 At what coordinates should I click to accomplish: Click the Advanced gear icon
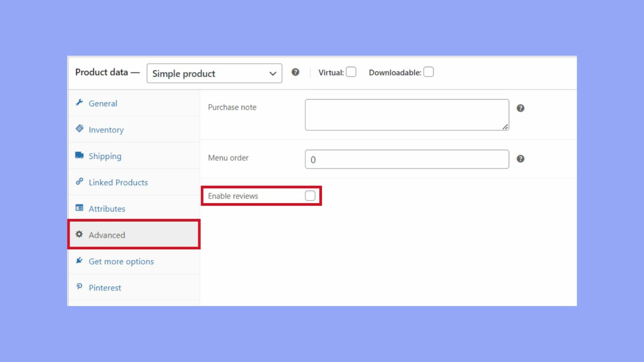(80, 234)
